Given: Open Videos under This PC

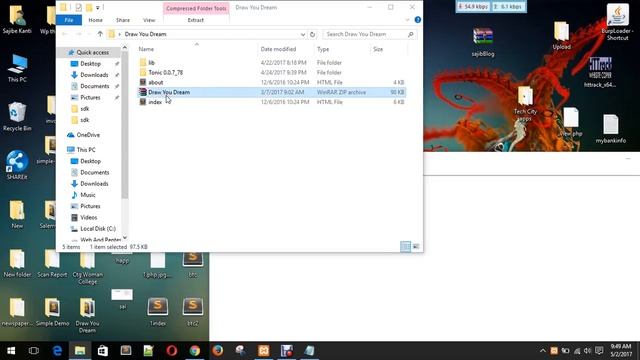Looking at the screenshot, I should pyautogui.click(x=89, y=218).
